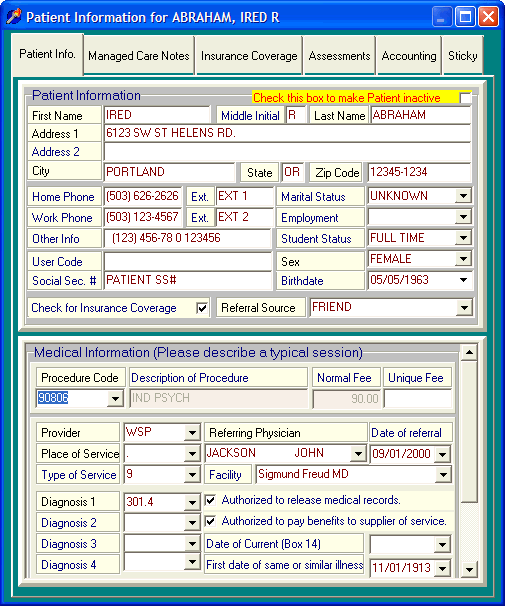Viewport: 505px width, 606px height.
Task: Expand the Diagnosis 1 dropdown
Action: click(x=192, y=502)
